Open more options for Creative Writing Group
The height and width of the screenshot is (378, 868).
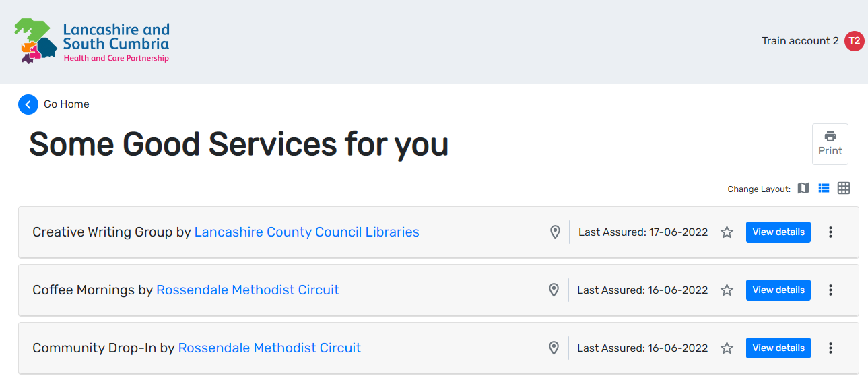pos(830,232)
